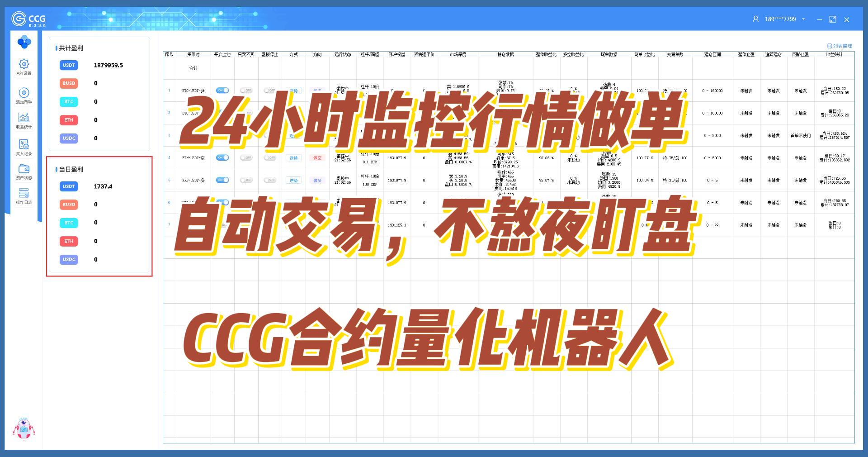Click the 逆势 button in the ETH-USDT-空 row
Viewport: 868px width, 457px height.
pyautogui.click(x=294, y=158)
